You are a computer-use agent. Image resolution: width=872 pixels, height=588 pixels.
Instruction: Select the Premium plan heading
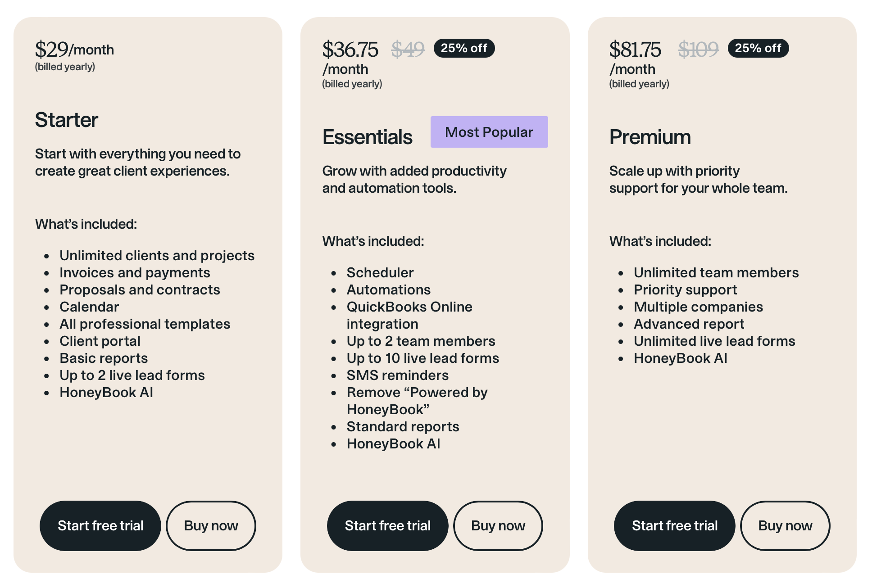click(650, 136)
